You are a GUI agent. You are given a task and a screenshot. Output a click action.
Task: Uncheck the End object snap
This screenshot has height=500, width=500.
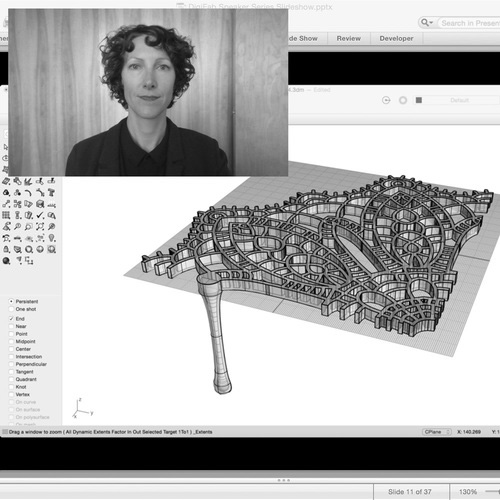click(x=11, y=319)
